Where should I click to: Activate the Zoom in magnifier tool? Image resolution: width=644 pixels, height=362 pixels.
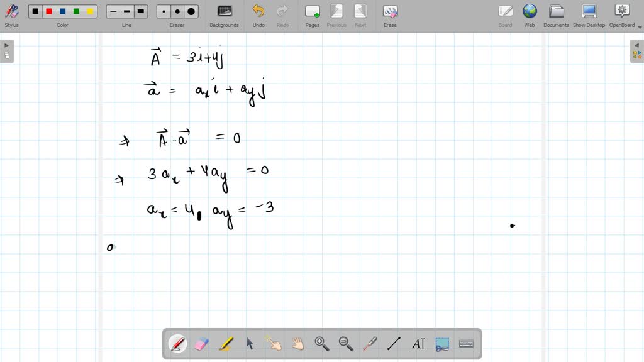tap(321, 343)
